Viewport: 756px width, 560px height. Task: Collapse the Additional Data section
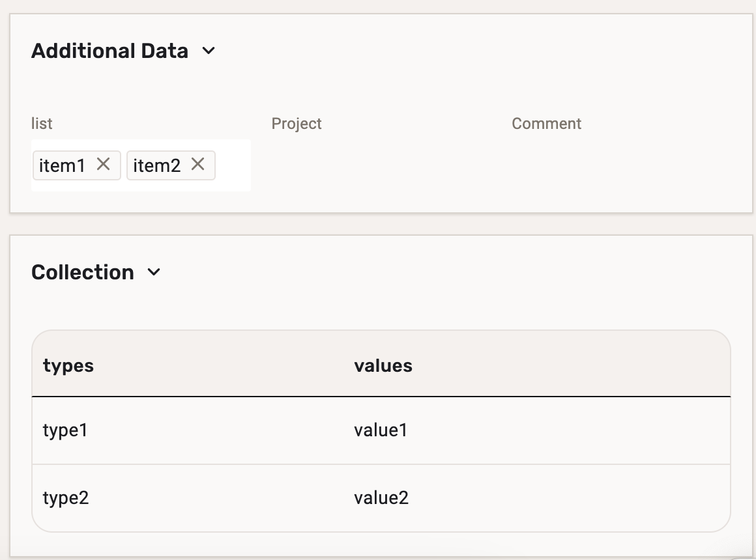pos(209,51)
